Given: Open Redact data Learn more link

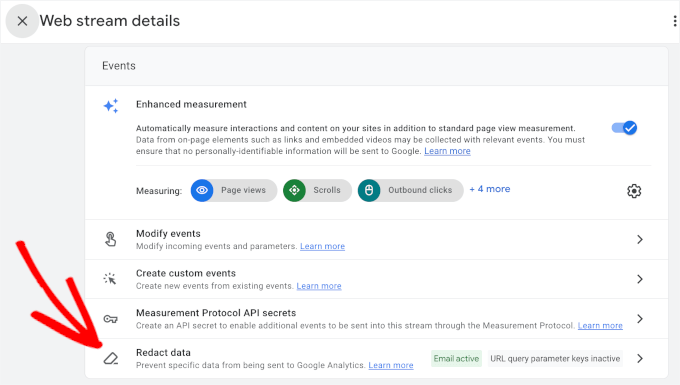Looking at the screenshot, I should pos(391,365).
